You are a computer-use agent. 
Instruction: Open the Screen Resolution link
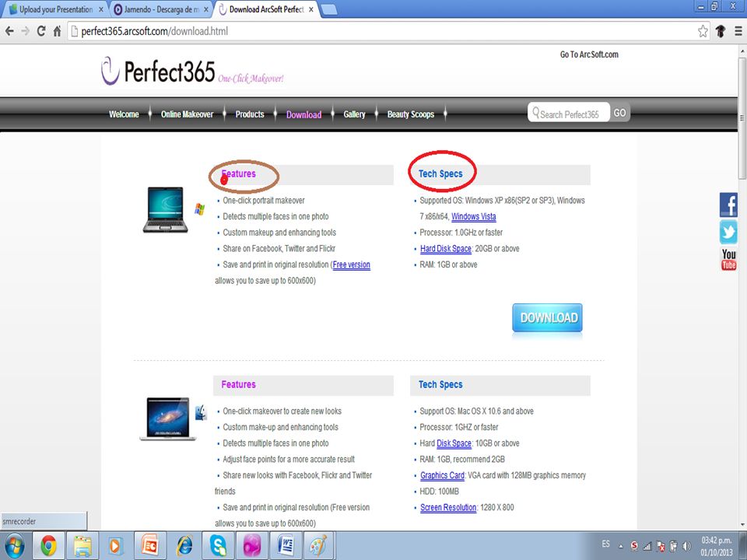click(448, 508)
